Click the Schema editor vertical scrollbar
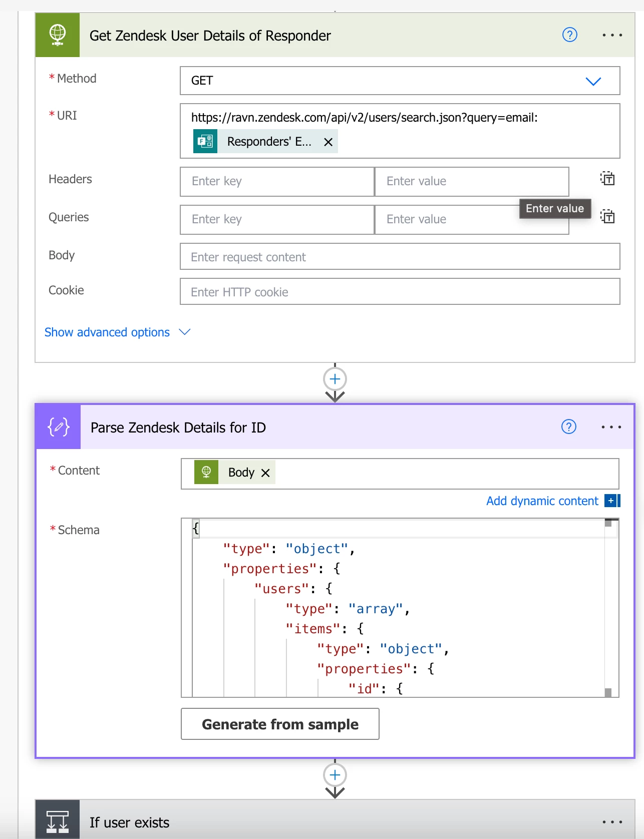The image size is (644, 839). pyautogui.click(x=608, y=608)
